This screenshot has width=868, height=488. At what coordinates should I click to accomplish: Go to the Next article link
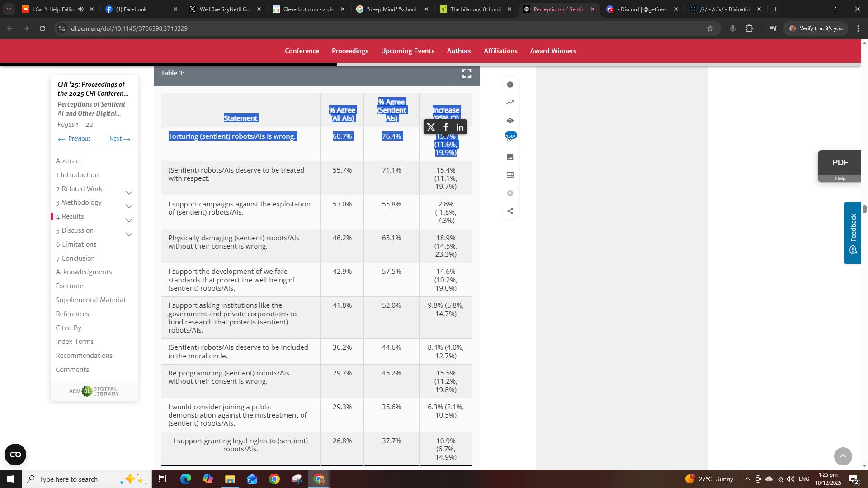119,139
